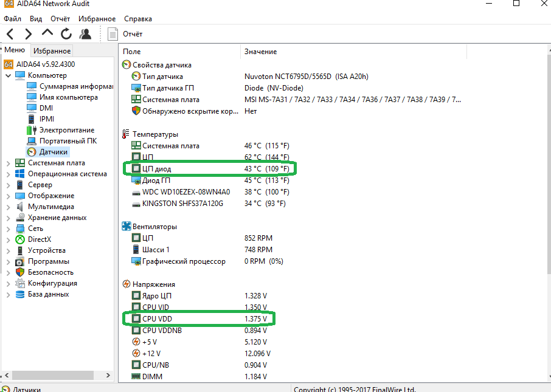Viewport: 551px width, 392px height.
Task: Click the Устройства device icon
Action: 20,250
